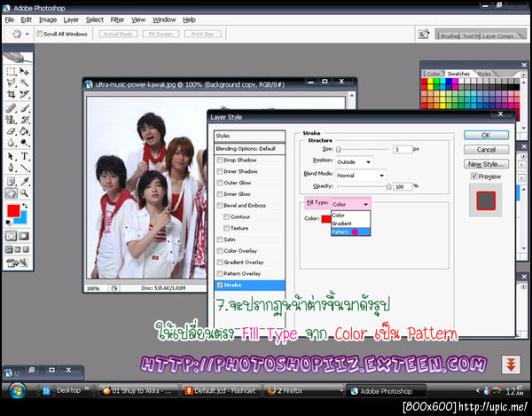Select the Clone Stamp tool
The height and width of the screenshot is (416, 532).
point(11,120)
